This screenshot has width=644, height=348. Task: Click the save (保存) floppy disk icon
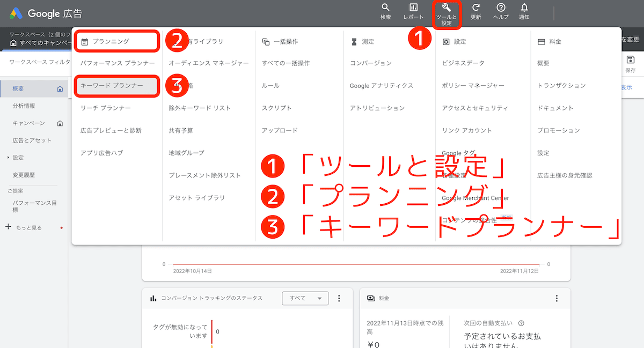631,60
